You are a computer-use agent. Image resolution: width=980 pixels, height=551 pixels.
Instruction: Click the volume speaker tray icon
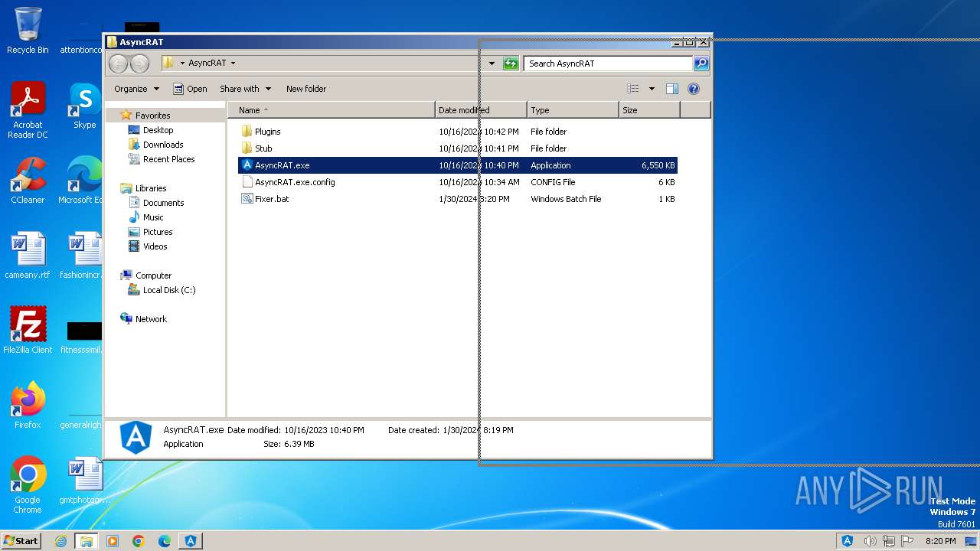tap(871, 541)
